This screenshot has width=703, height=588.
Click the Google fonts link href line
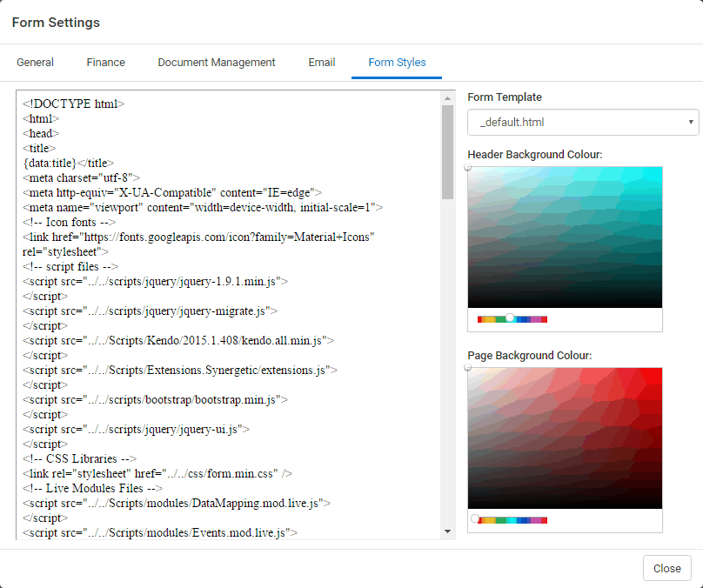coord(198,237)
